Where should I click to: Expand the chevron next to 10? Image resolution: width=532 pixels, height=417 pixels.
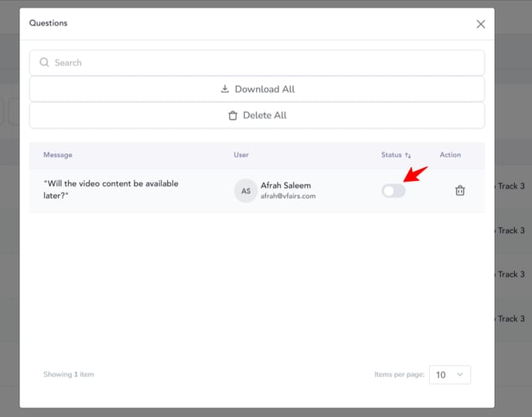coord(460,374)
